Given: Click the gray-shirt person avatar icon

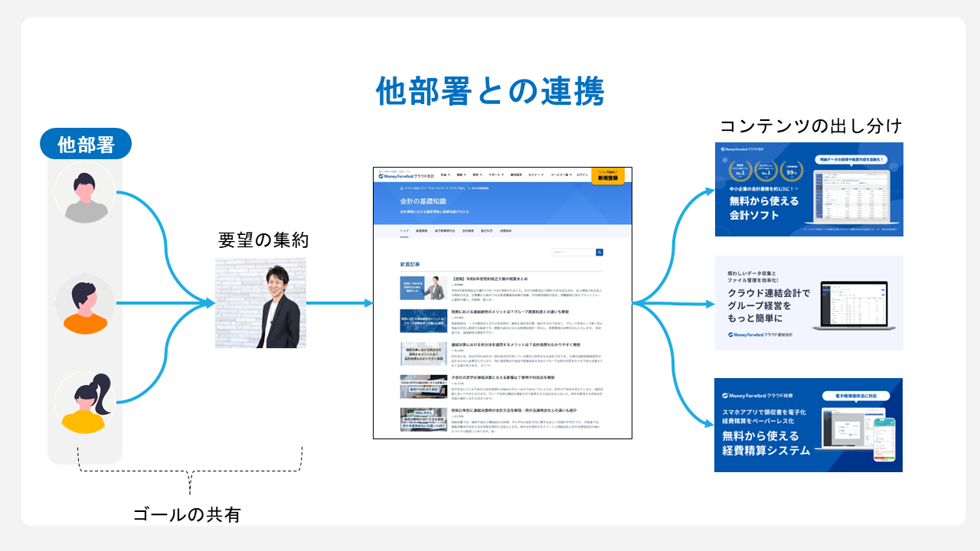Looking at the screenshot, I should [84, 193].
